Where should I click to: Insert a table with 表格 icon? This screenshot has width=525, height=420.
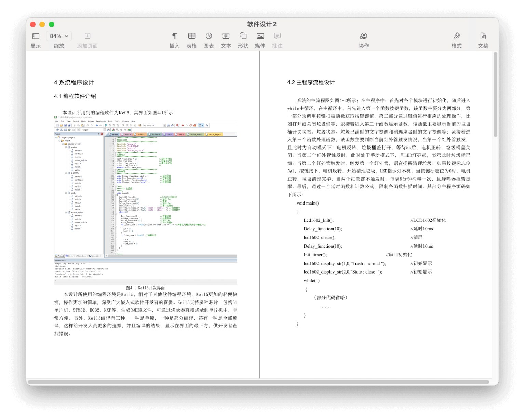tap(192, 36)
